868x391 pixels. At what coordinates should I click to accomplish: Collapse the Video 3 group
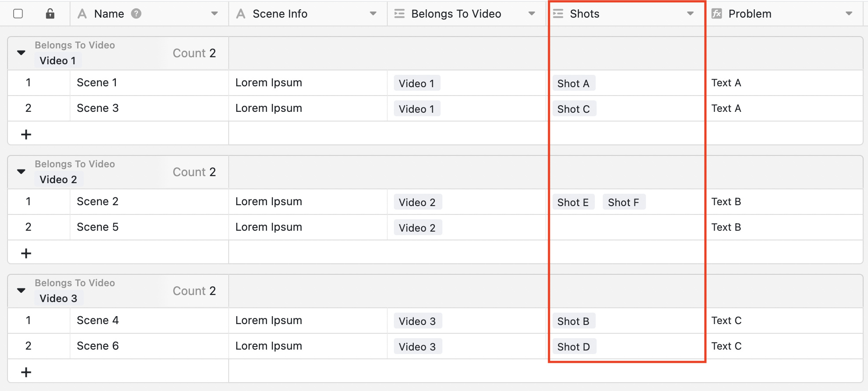click(21, 291)
